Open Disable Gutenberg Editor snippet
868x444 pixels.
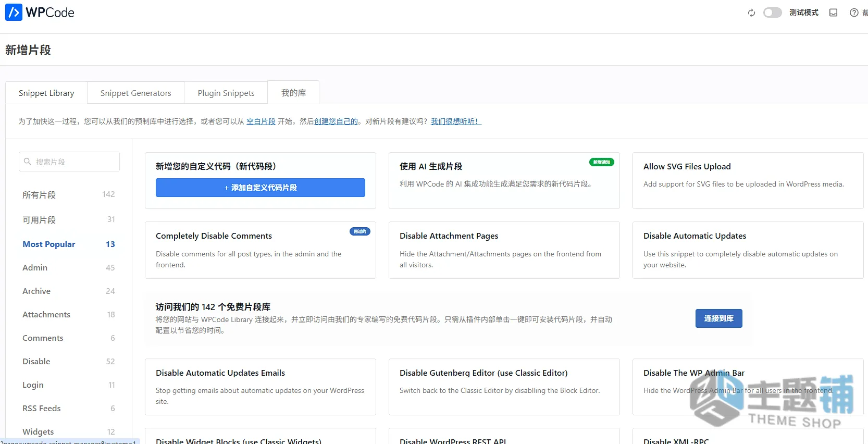pos(504,387)
